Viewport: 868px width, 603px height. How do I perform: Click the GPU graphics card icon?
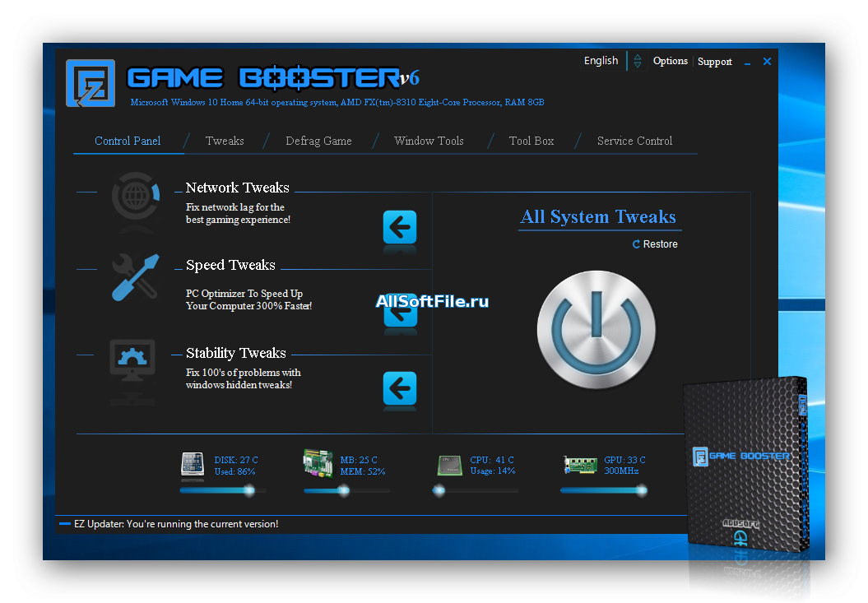(580, 465)
